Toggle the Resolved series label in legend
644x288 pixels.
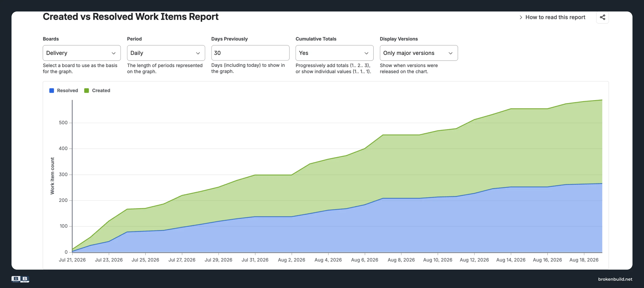pyautogui.click(x=67, y=90)
